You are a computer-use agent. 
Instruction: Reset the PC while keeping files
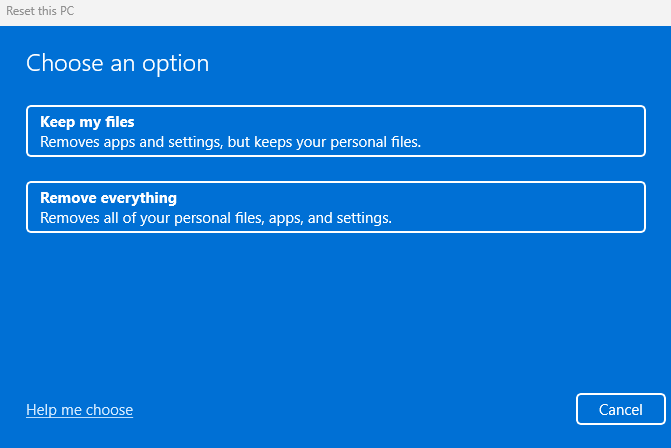tap(335, 131)
